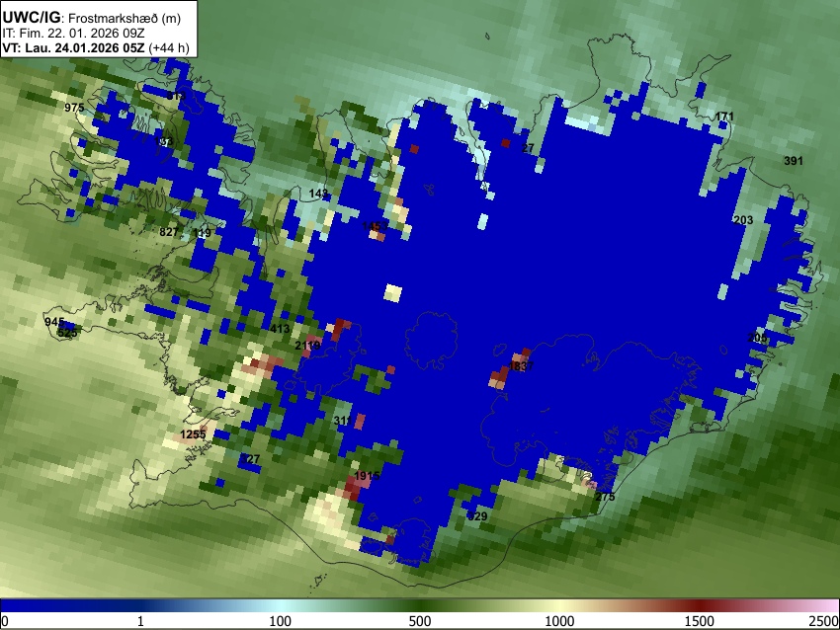Click the map value "171"
This screenshot has width=840, height=630.
pyautogui.click(x=724, y=117)
